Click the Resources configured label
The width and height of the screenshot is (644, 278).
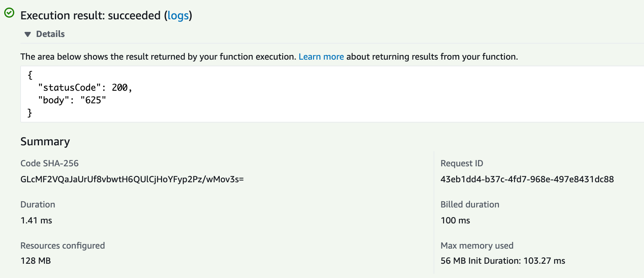coord(62,245)
